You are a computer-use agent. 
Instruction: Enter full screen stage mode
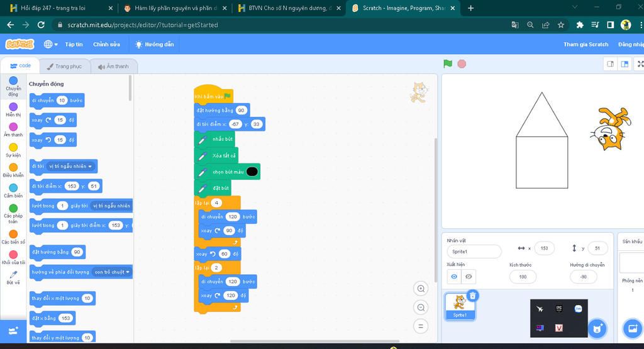click(x=640, y=64)
